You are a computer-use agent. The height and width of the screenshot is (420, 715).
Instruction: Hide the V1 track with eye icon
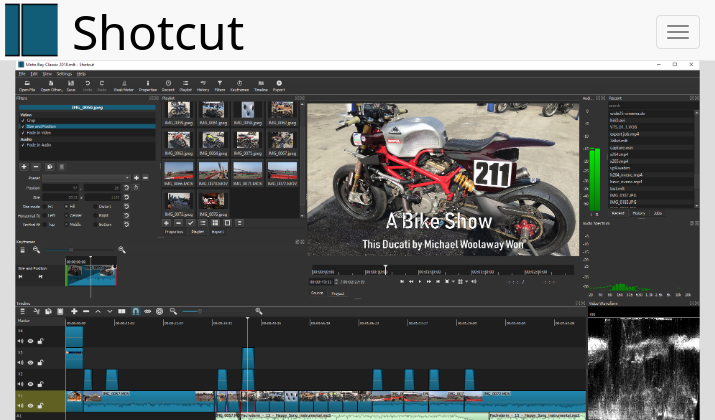[x=31, y=406]
